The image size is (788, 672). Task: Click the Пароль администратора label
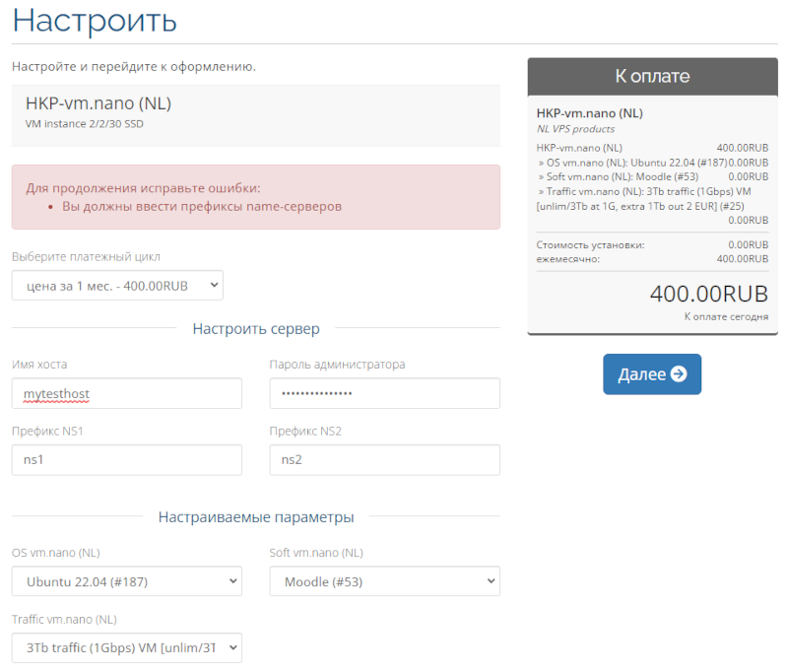(337, 365)
